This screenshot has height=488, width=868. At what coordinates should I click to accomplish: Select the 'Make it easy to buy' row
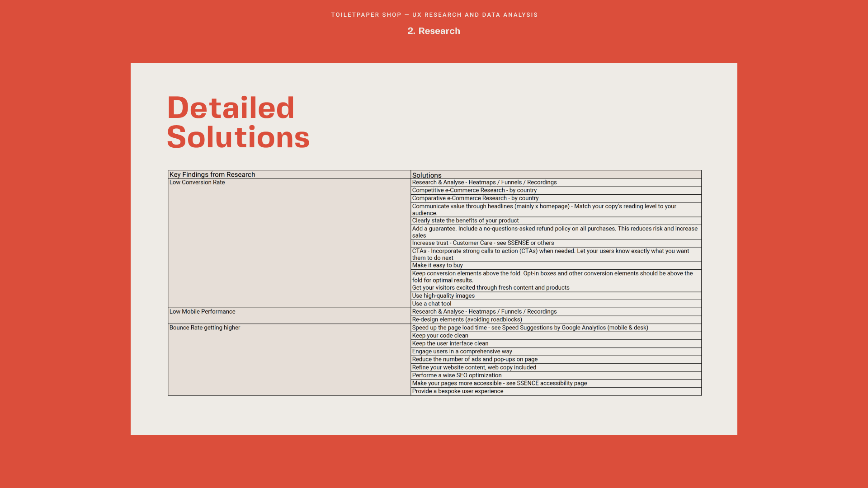pyautogui.click(x=437, y=265)
